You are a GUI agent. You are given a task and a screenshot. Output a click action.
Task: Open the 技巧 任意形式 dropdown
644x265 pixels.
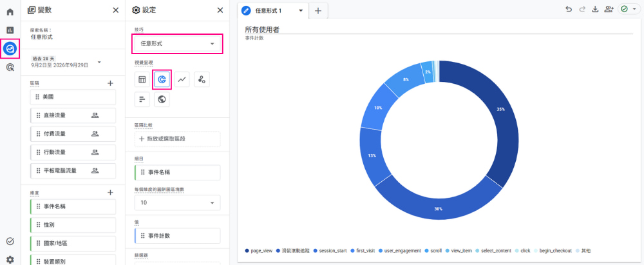pyautogui.click(x=178, y=43)
